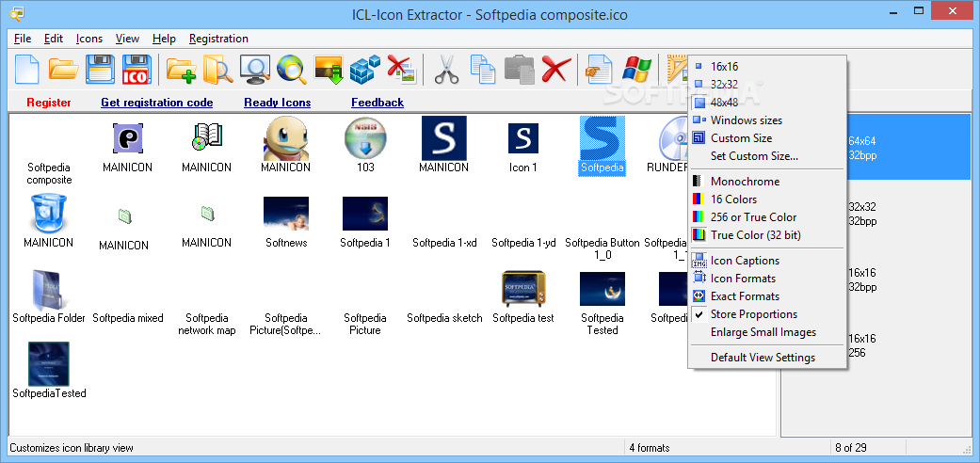
Task: Click the red Register link
Action: 49,103
